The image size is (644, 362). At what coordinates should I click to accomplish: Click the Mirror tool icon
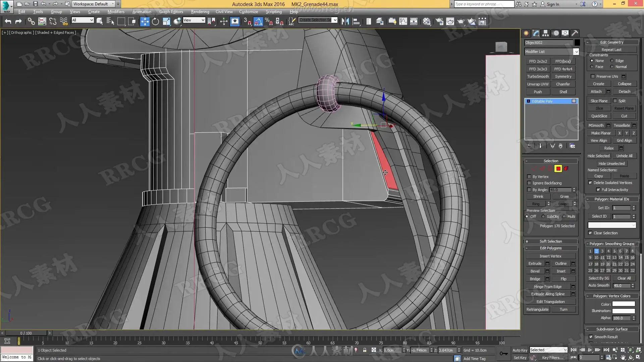point(345,22)
